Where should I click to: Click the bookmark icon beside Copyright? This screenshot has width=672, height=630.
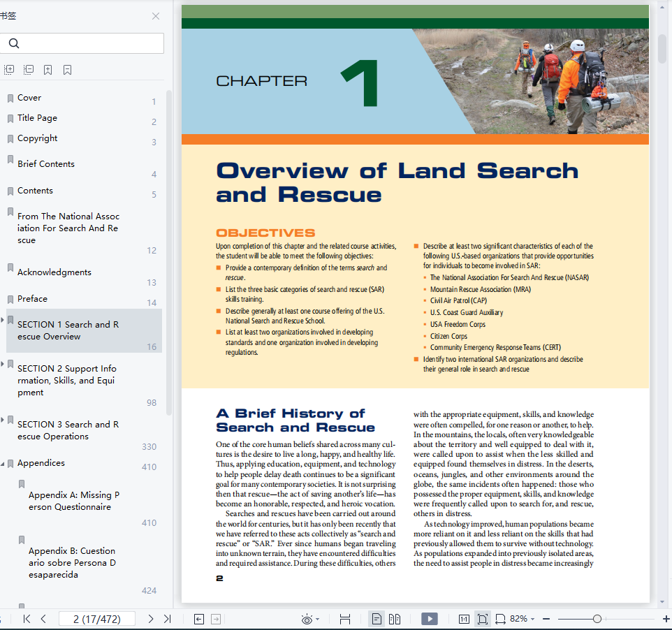tap(10, 139)
